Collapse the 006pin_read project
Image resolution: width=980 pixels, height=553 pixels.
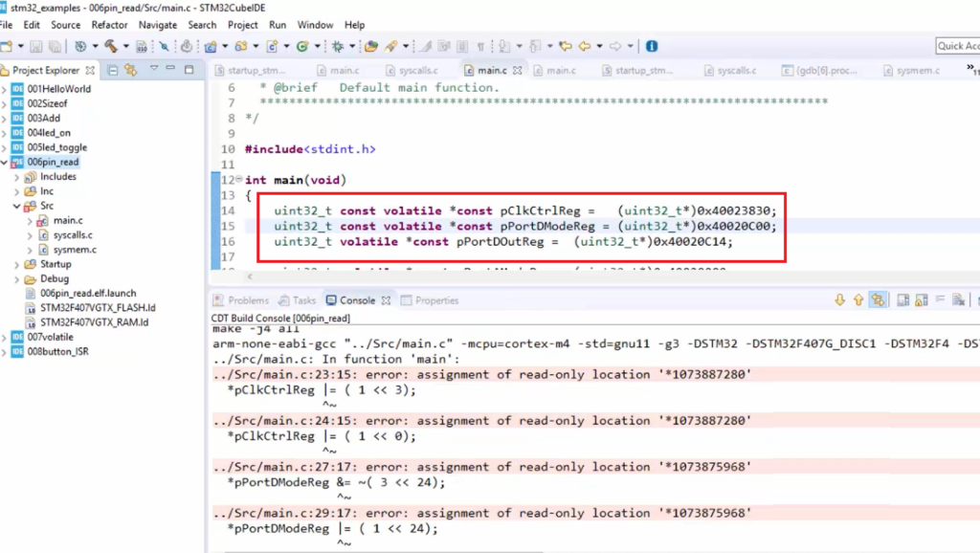5,163
